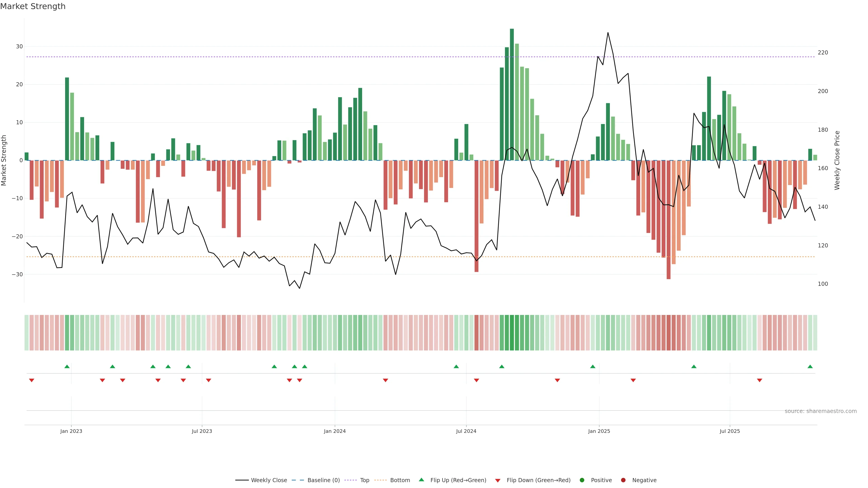
Task: Click the green Flip Up legend triangle
Action: [x=421, y=480]
